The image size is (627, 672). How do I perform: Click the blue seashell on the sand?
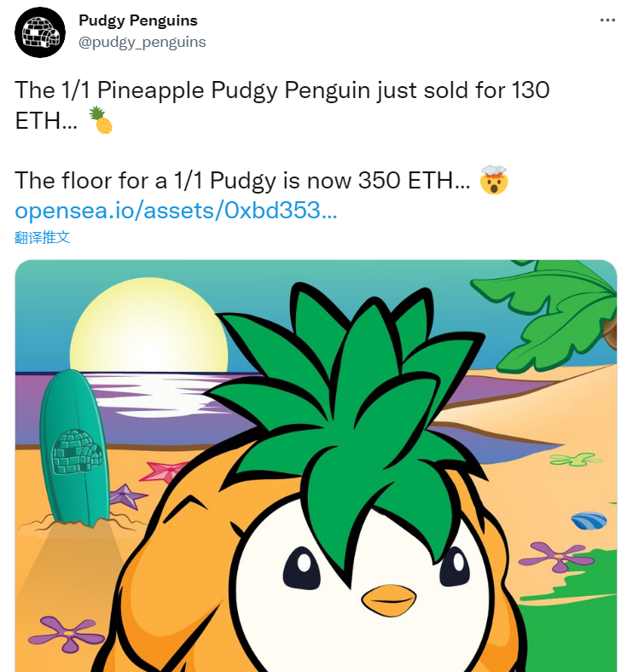click(x=589, y=521)
